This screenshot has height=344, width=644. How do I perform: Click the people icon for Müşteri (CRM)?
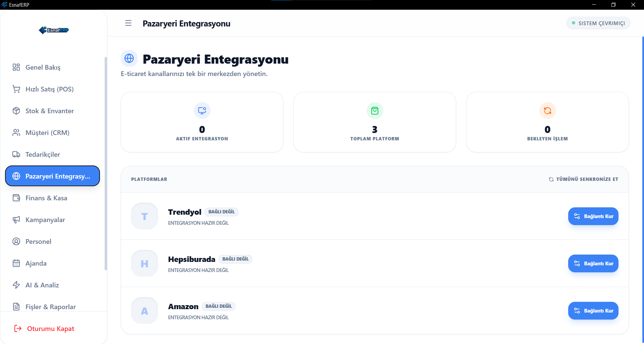(x=16, y=133)
